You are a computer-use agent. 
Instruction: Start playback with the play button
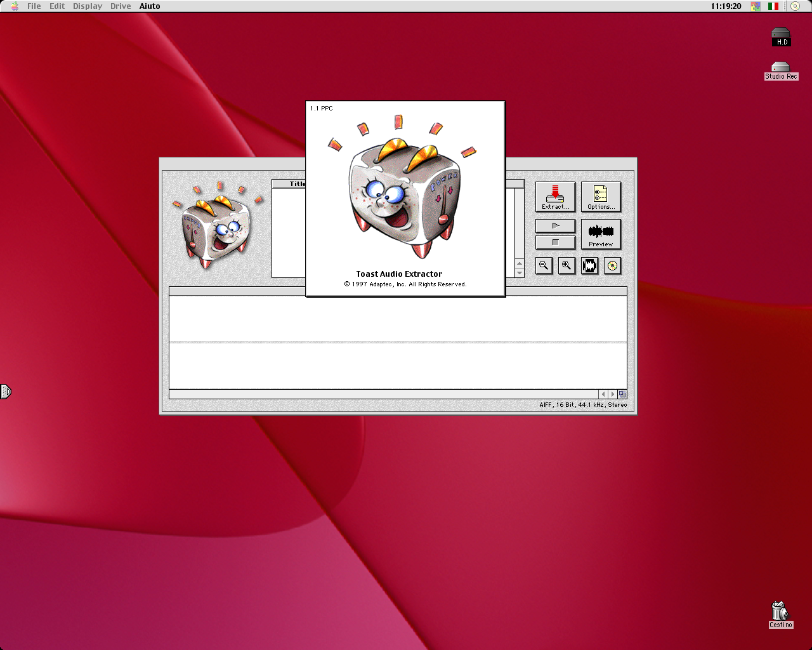coord(555,226)
